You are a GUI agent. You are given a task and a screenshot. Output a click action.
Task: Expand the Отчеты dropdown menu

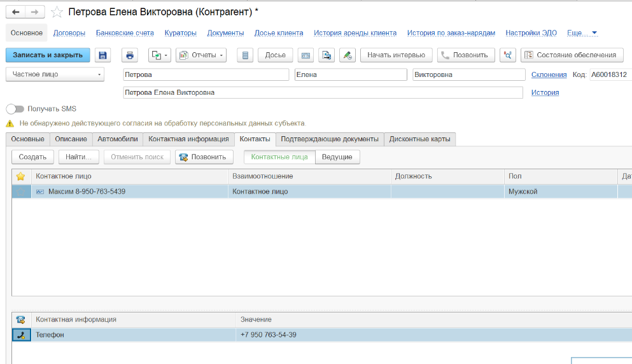[201, 55]
